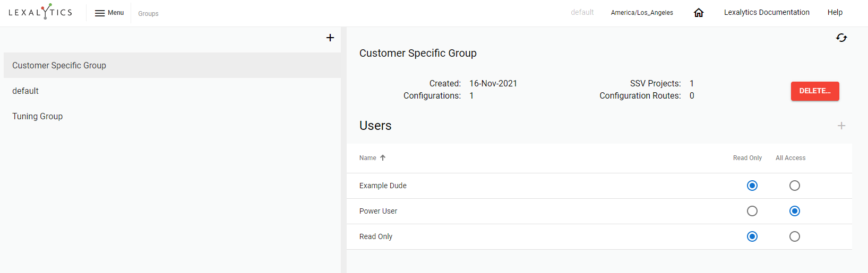Click the Name column sort arrow
Image resolution: width=868 pixels, height=273 pixels.
pyautogui.click(x=383, y=158)
